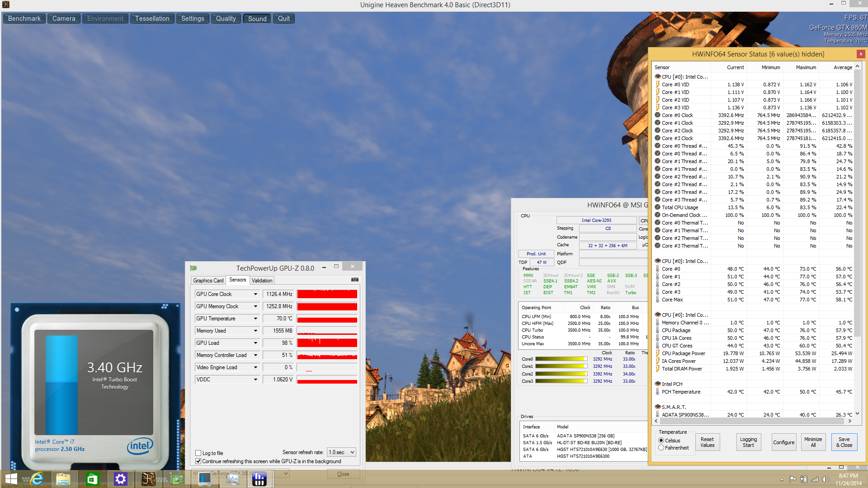Open Memory Controller Load dropdown
The width and height of the screenshot is (868, 488).
tap(255, 355)
